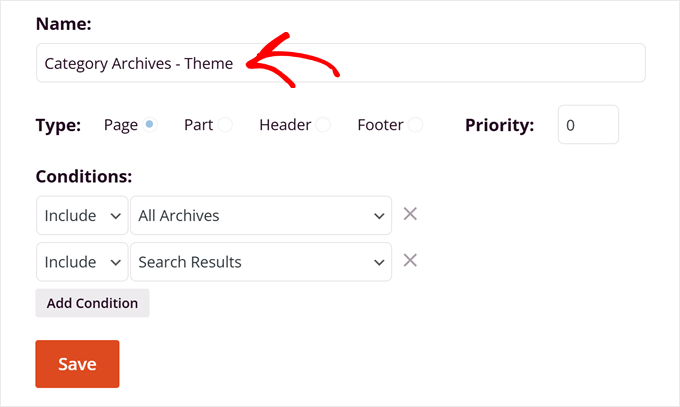Choose the Part type option

[x=226, y=125]
